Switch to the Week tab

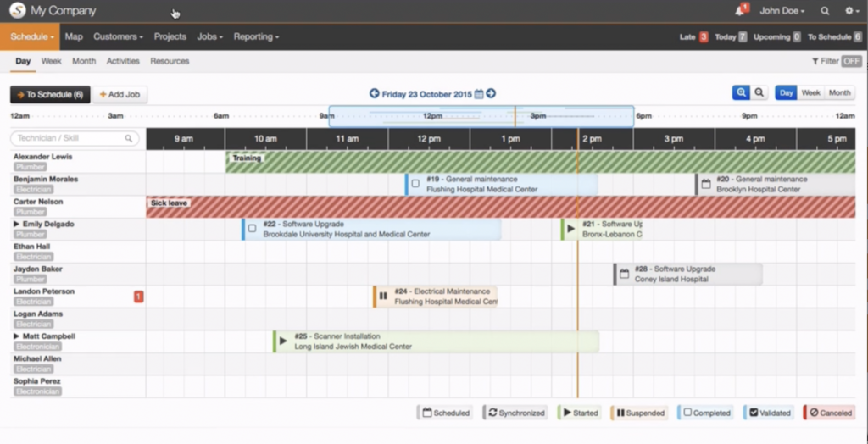pos(51,61)
